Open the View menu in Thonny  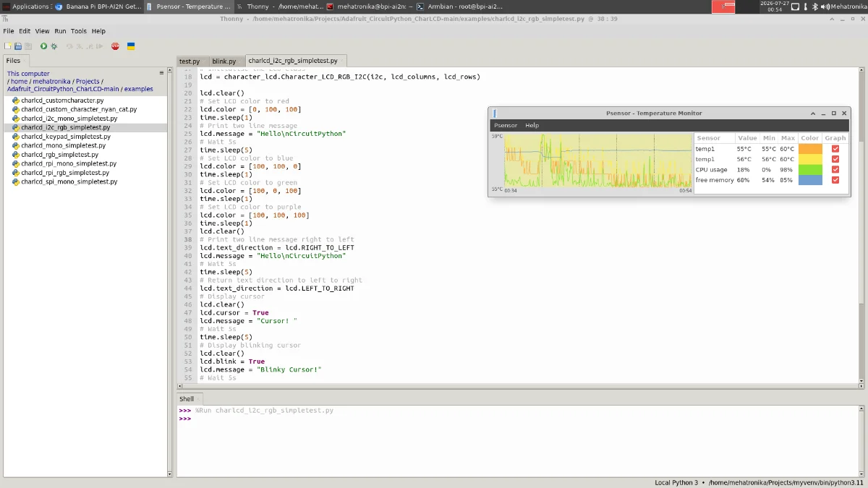(x=42, y=31)
